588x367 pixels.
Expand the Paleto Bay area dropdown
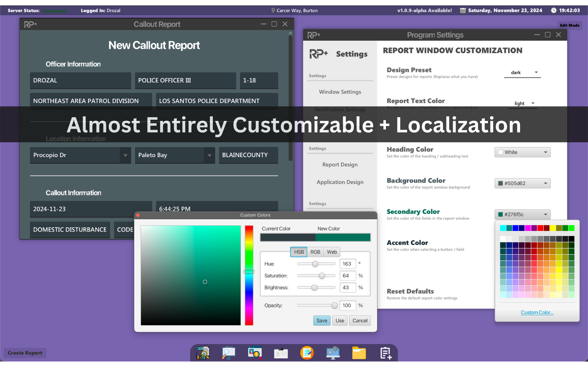209,155
